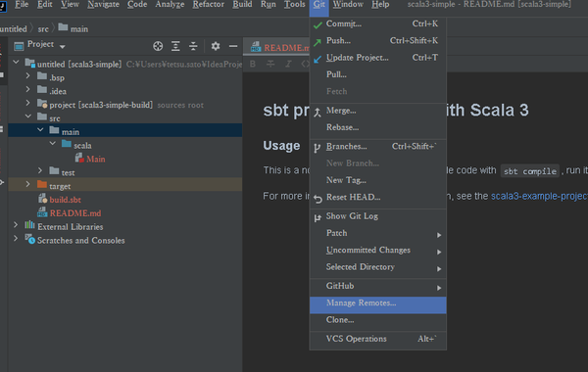588x372 pixels.
Task: Click build.sbt file icon
Action: 42,199
